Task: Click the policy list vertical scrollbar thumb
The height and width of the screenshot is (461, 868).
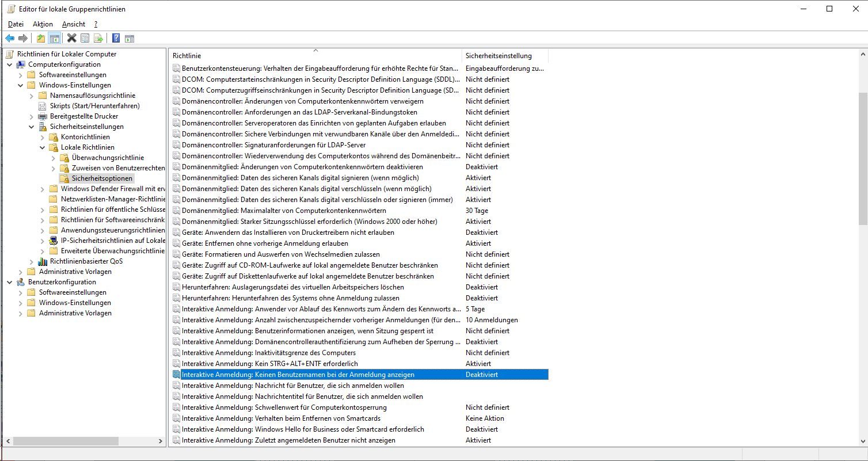Action: coord(862,158)
